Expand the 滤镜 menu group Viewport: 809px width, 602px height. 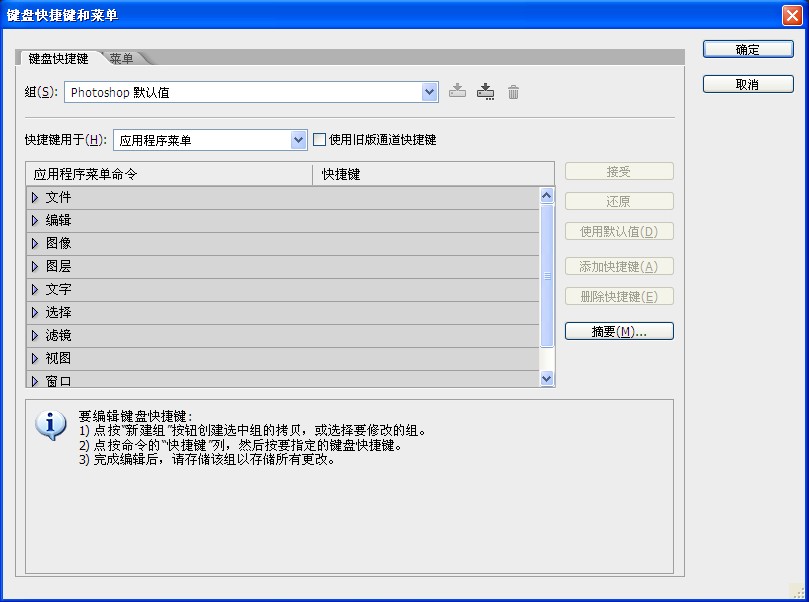[35, 335]
